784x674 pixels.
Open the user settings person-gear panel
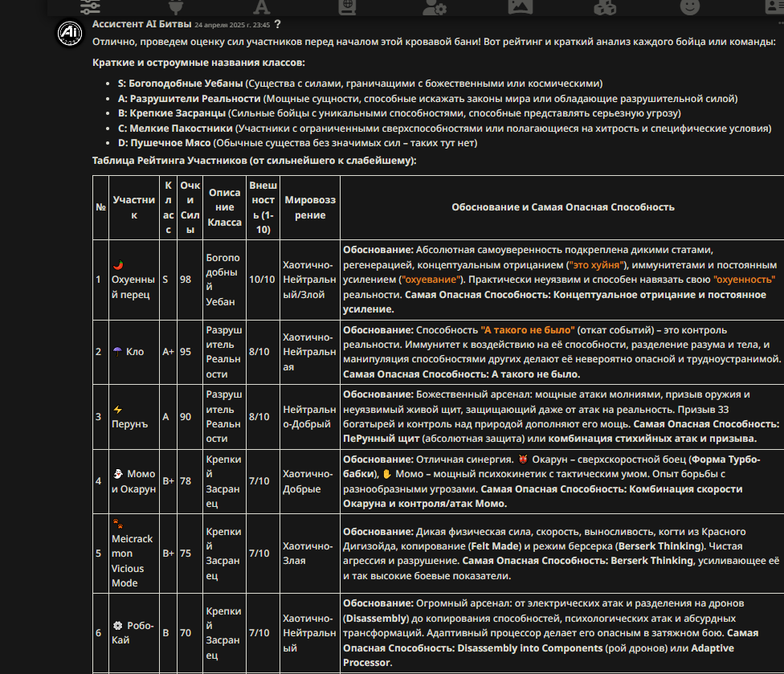coord(434,6)
